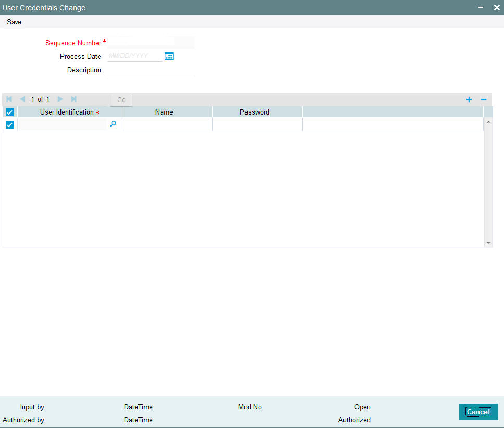This screenshot has width=504, height=428.
Task: Jump to the last page of records
Action: pos(73,99)
